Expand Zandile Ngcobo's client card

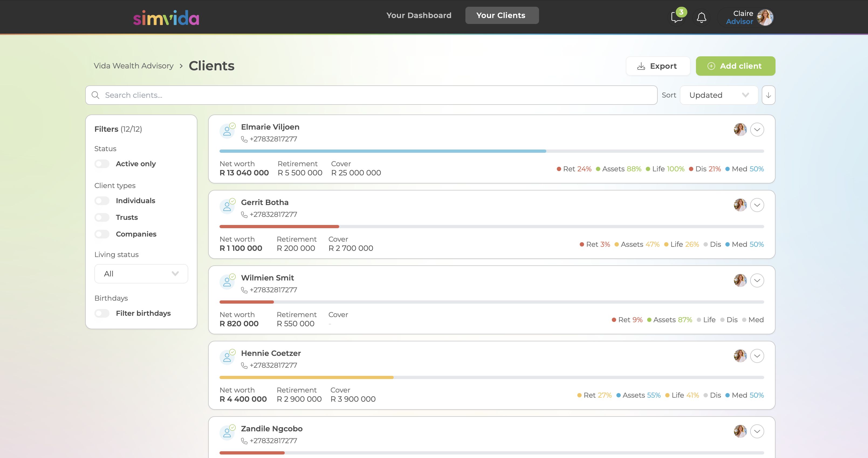(x=757, y=431)
